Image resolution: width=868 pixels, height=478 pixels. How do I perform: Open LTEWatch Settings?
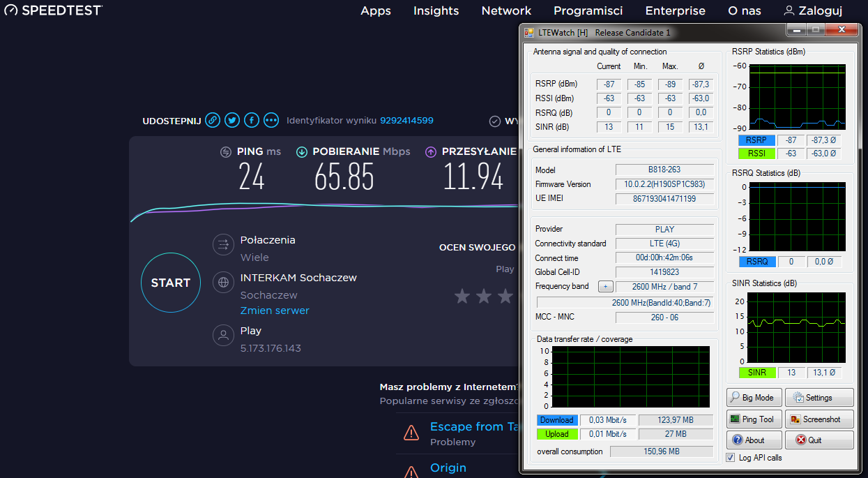tap(819, 398)
